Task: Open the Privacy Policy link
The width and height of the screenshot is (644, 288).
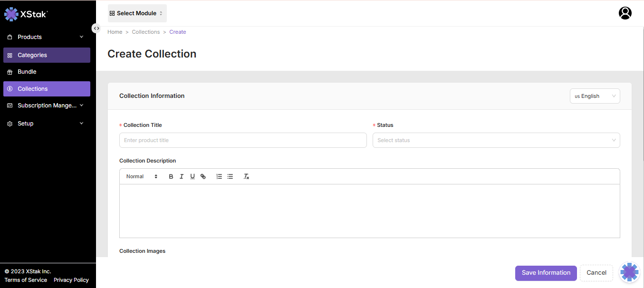Action: coord(71,280)
